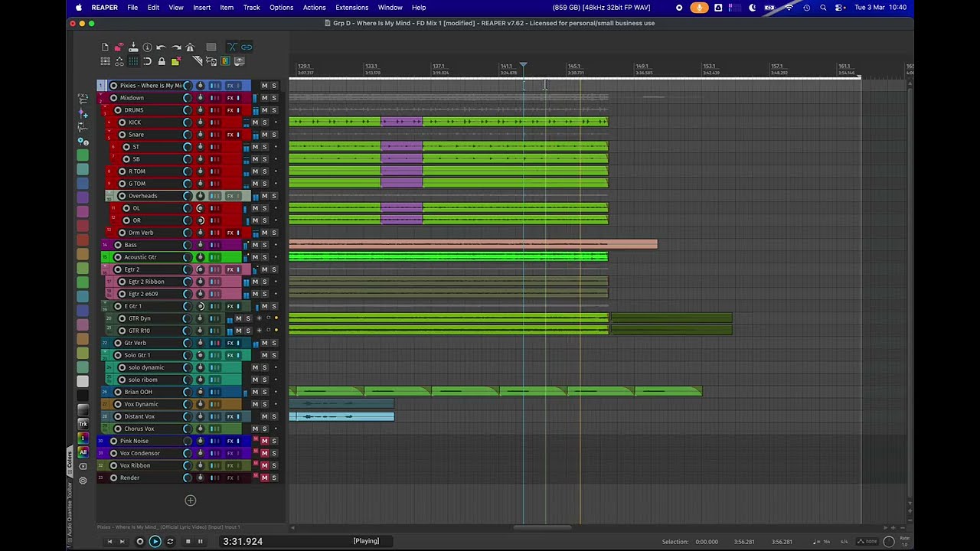Viewport: 980px width, 551px height.
Task: Toggle transport repeat loop button
Action: coord(170,541)
